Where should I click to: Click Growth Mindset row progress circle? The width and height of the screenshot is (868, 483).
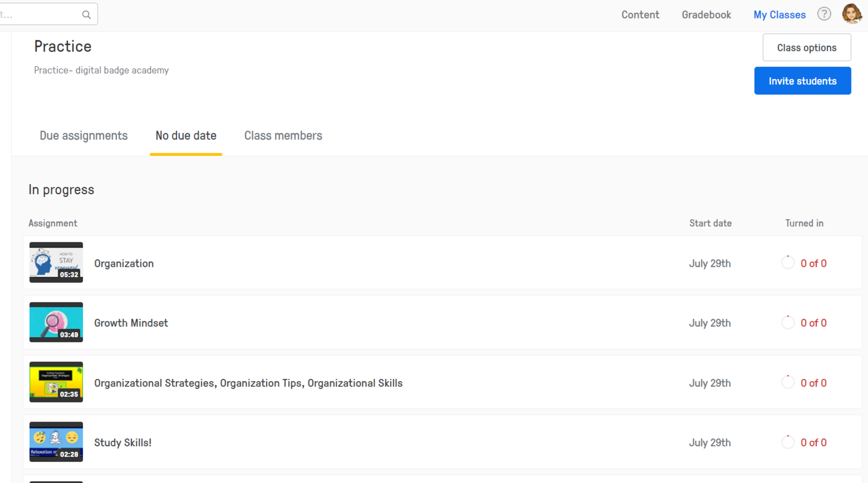(788, 322)
